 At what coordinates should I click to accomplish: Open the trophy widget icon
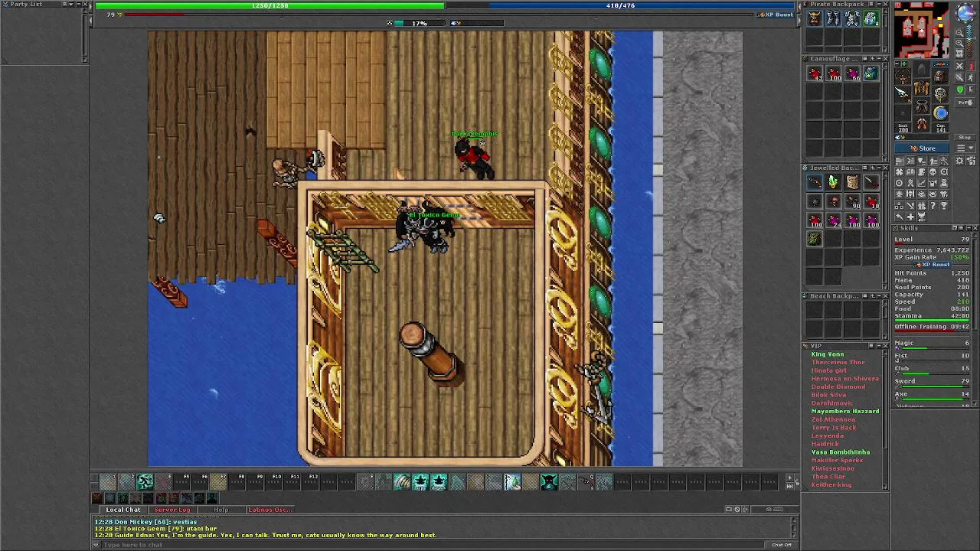[944, 205]
